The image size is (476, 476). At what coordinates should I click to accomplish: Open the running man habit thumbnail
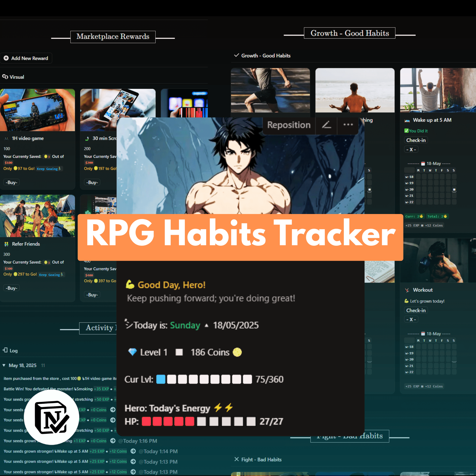(270, 90)
